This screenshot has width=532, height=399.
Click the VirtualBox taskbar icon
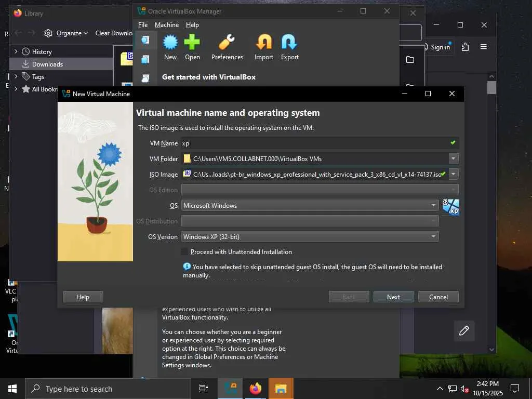click(230, 389)
